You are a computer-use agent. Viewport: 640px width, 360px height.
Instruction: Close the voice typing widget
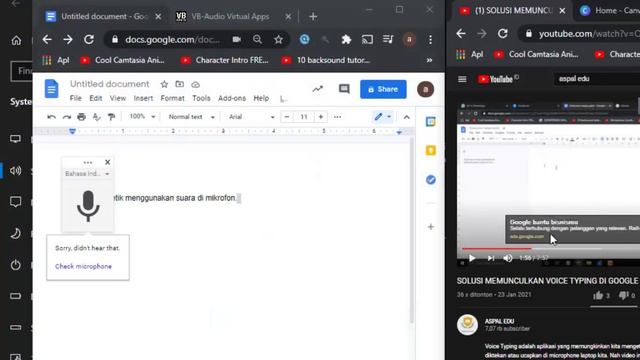point(107,162)
